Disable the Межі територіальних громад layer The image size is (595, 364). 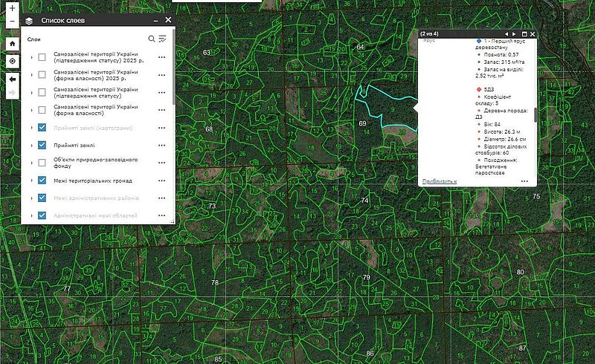click(42, 181)
